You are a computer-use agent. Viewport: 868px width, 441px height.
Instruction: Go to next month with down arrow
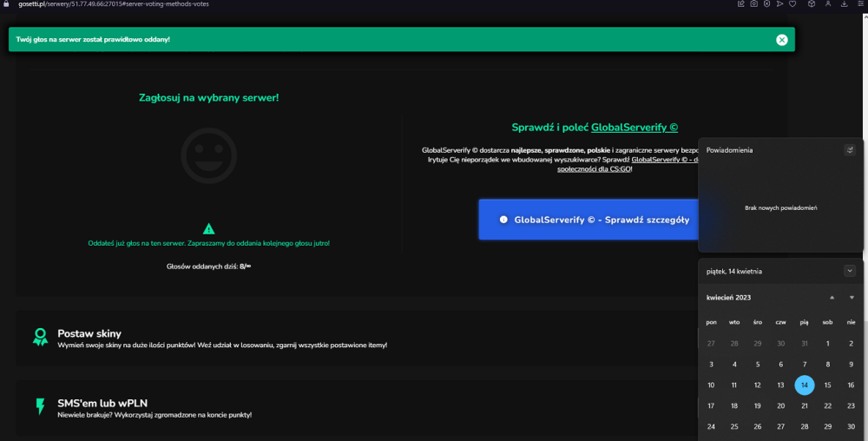coord(852,298)
